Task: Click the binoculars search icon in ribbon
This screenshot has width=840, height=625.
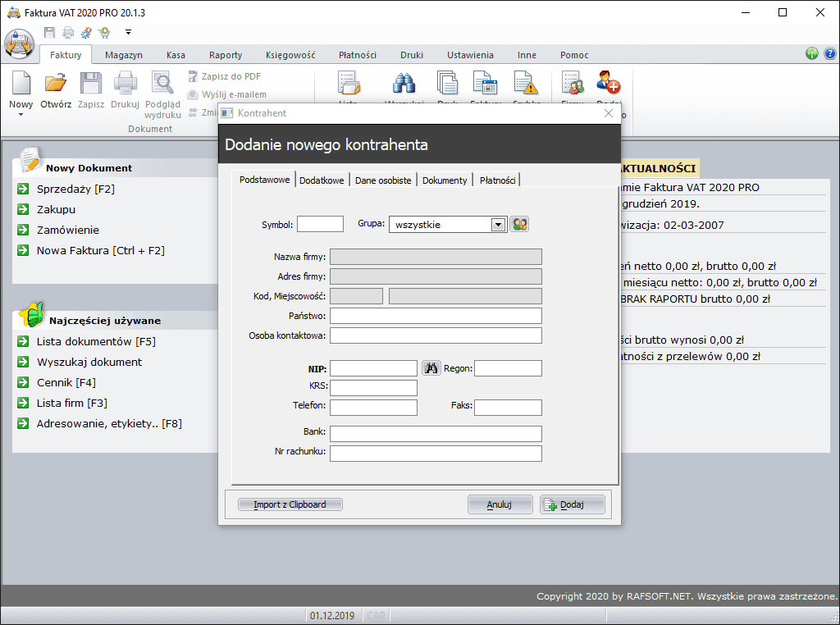Action: [403, 84]
